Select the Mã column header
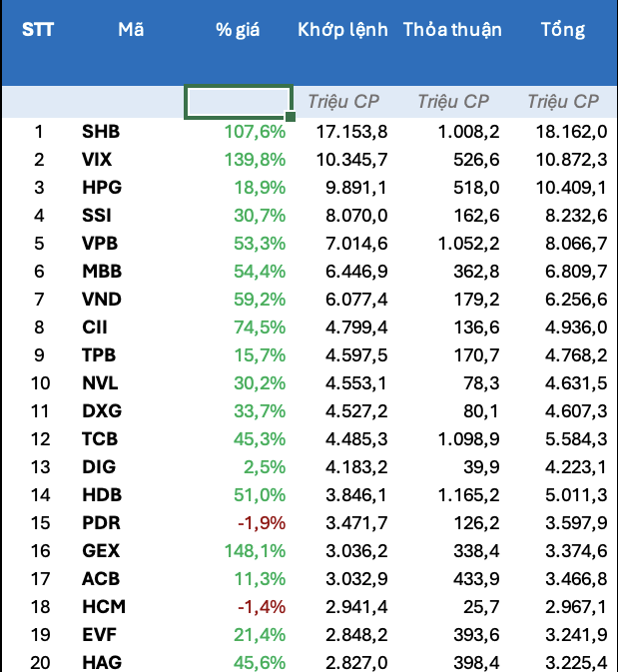 pos(131,30)
